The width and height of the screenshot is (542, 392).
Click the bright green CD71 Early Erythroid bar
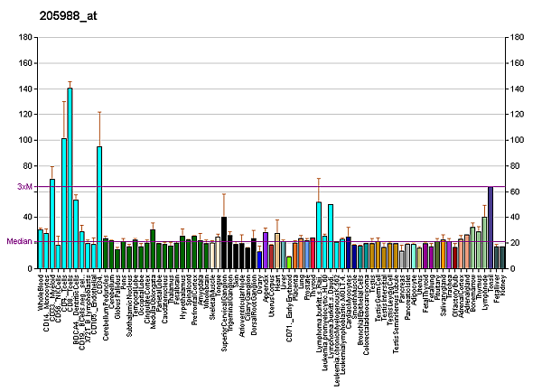(289, 263)
